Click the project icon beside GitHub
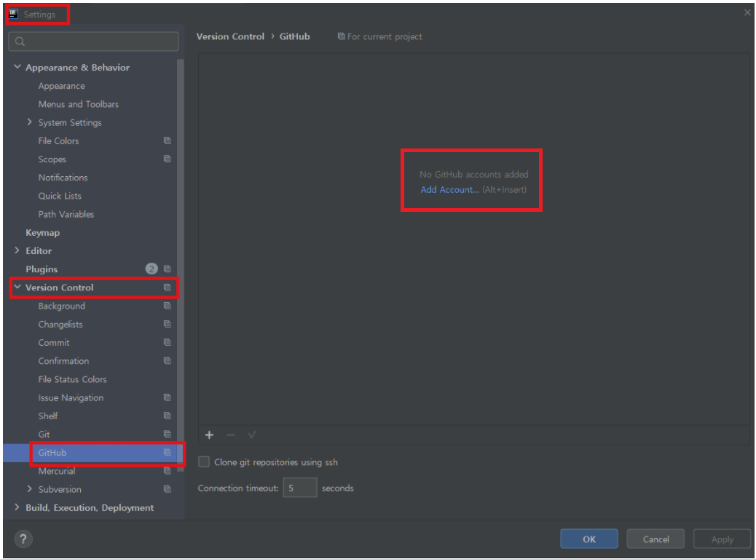The width and height of the screenshot is (756, 559). coord(168,452)
